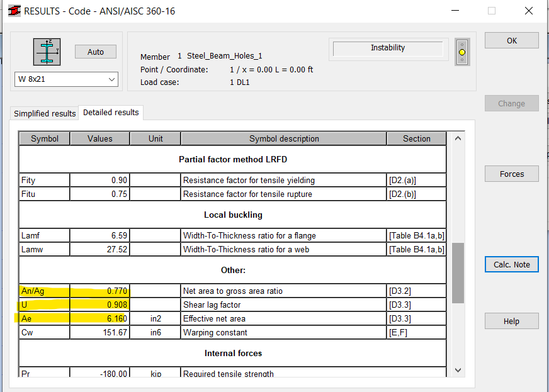Click the application icon in the title bar
Viewport: 549px width, 392px height.
14,10
